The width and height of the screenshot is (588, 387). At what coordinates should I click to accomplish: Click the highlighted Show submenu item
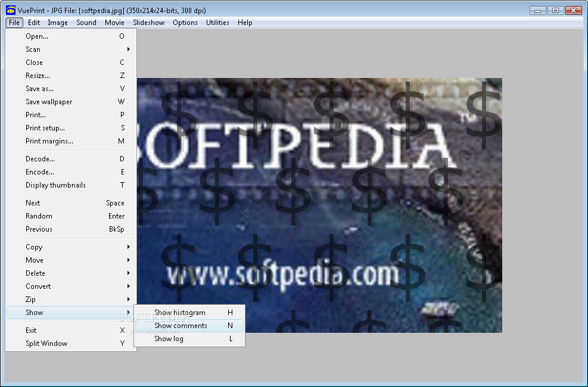point(71,313)
